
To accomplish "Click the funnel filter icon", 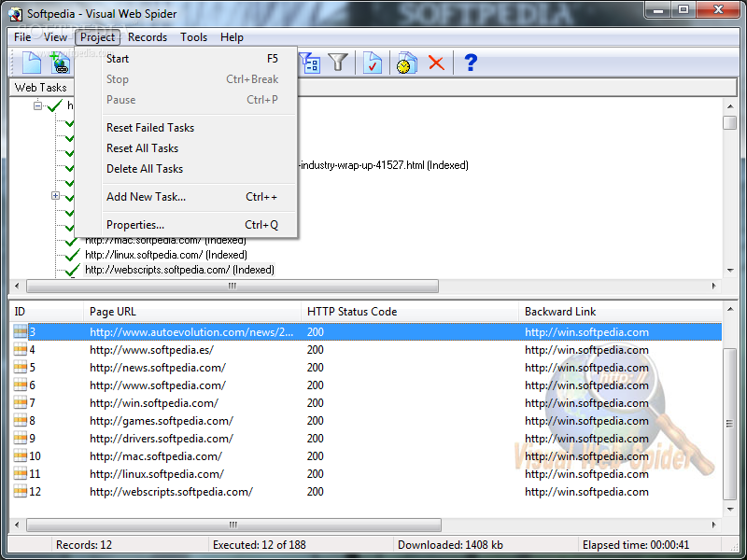I will point(338,63).
